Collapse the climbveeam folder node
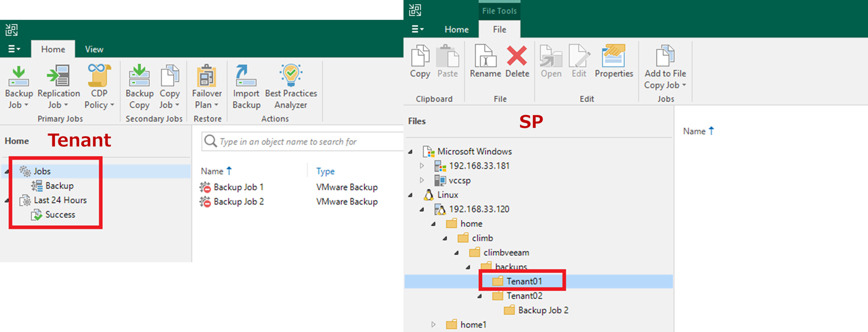Viewport: 868px width, 332px height. pyautogui.click(x=456, y=253)
